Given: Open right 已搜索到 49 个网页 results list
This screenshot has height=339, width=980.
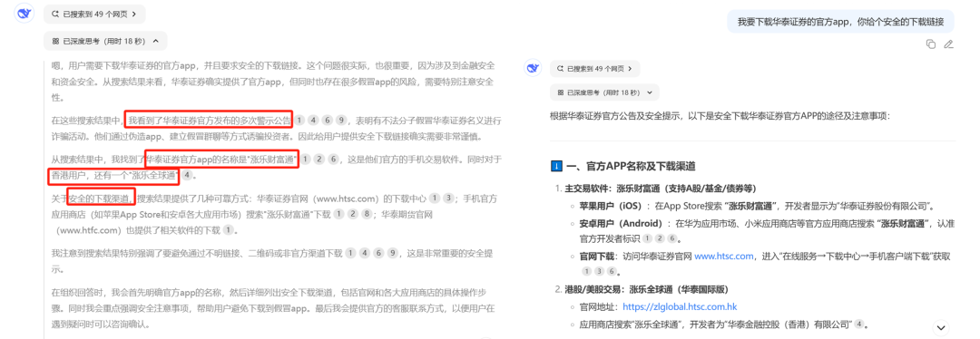Looking at the screenshot, I should [x=595, y=68].
